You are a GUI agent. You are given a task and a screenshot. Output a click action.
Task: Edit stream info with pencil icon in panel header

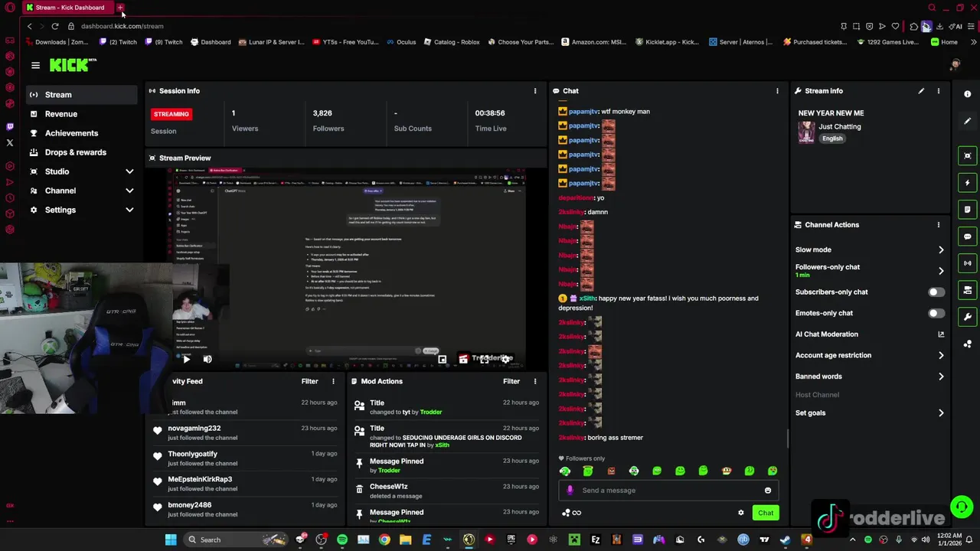click(x=921, y=91)
